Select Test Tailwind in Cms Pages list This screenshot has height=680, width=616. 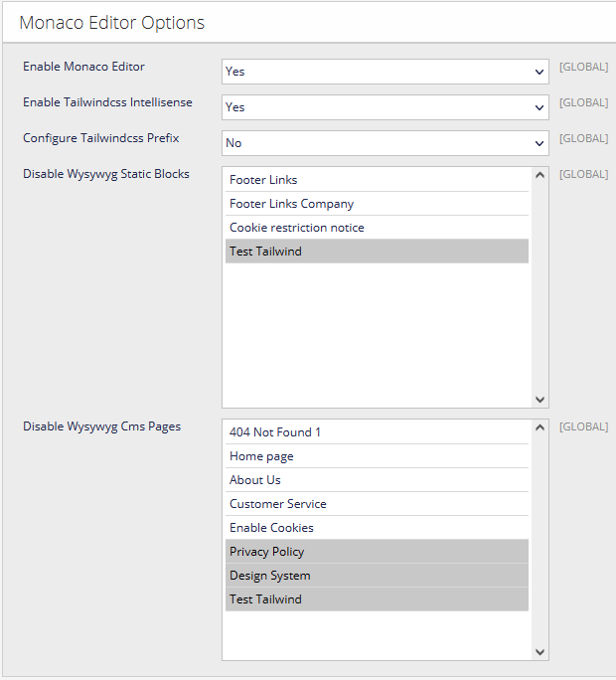[377, 599]
